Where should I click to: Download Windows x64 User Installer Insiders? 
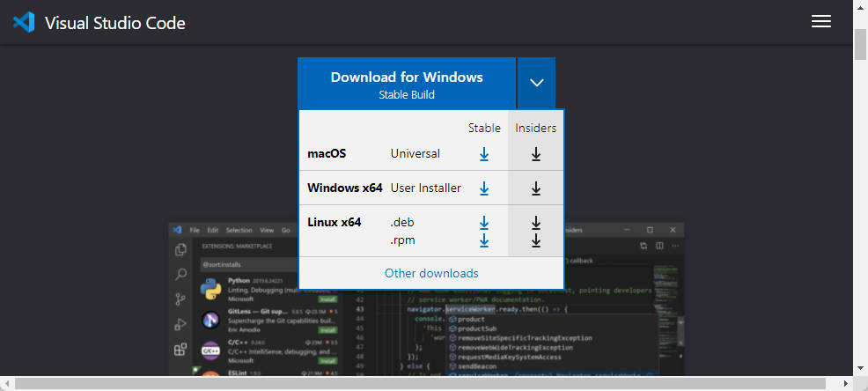click(536, 188)
